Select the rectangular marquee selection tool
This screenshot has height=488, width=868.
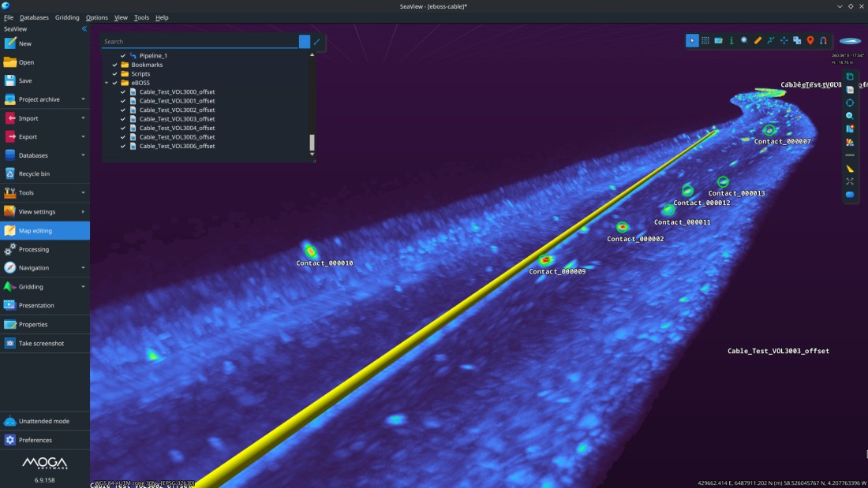(x=705, y=40)
